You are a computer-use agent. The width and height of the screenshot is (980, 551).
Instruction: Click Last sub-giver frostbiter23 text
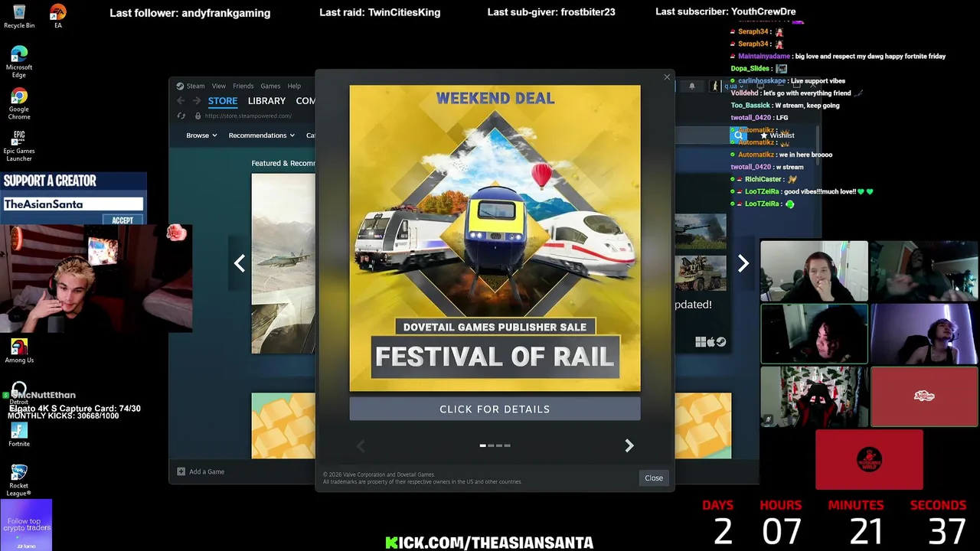coord(551,12)
